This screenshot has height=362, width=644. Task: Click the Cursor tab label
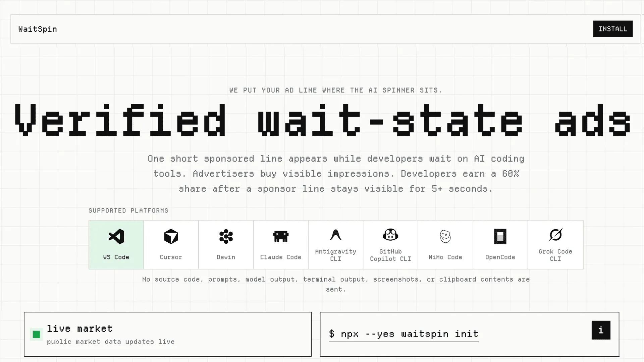[171, 257]
